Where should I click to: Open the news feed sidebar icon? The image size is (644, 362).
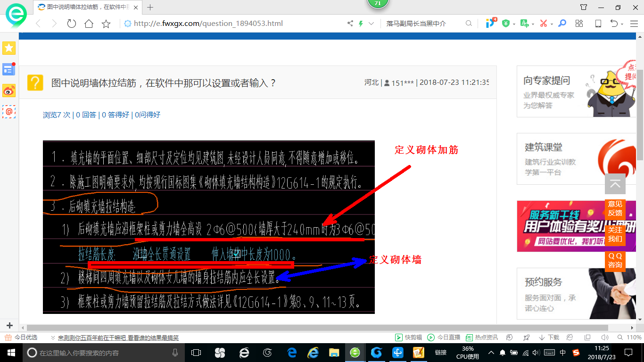(x=9, y=69)
